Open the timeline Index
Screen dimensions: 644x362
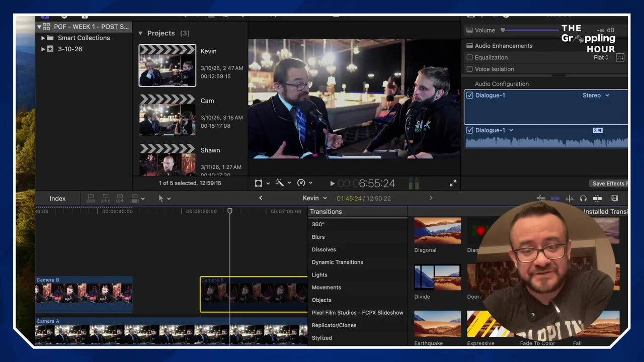point(57,199)
